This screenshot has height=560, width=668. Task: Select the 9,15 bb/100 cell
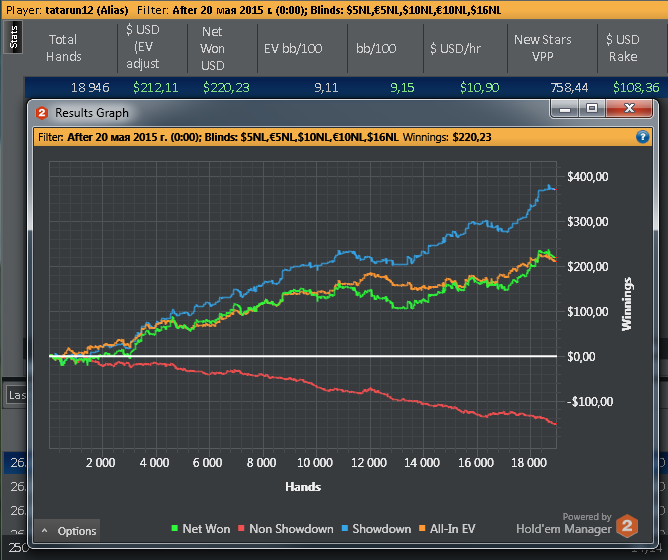coord(402,88)
